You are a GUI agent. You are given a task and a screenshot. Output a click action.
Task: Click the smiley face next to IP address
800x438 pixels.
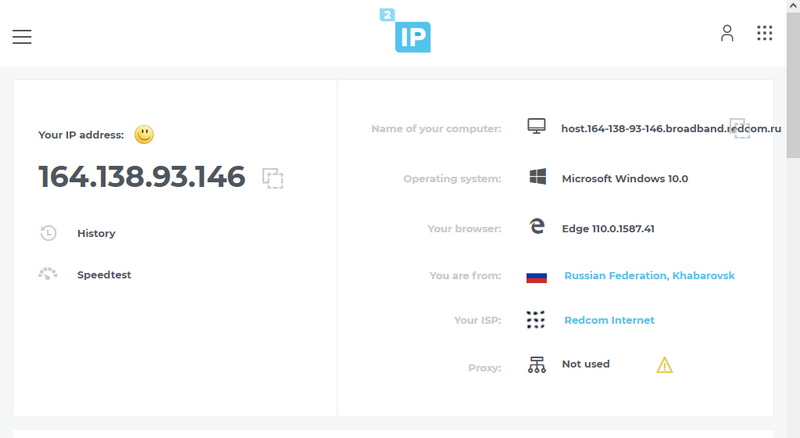(x=145, y=134)
